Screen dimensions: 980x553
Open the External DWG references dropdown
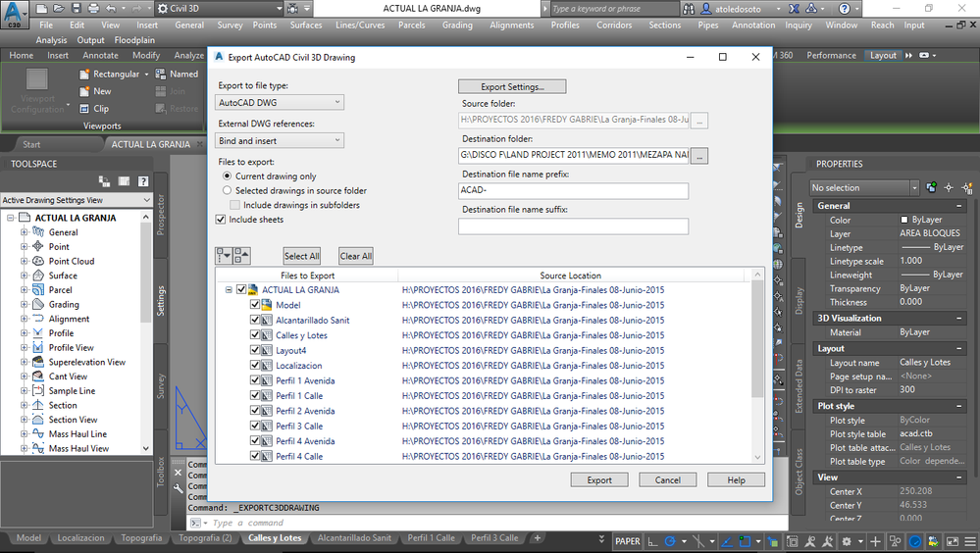(x=280, y=140)
